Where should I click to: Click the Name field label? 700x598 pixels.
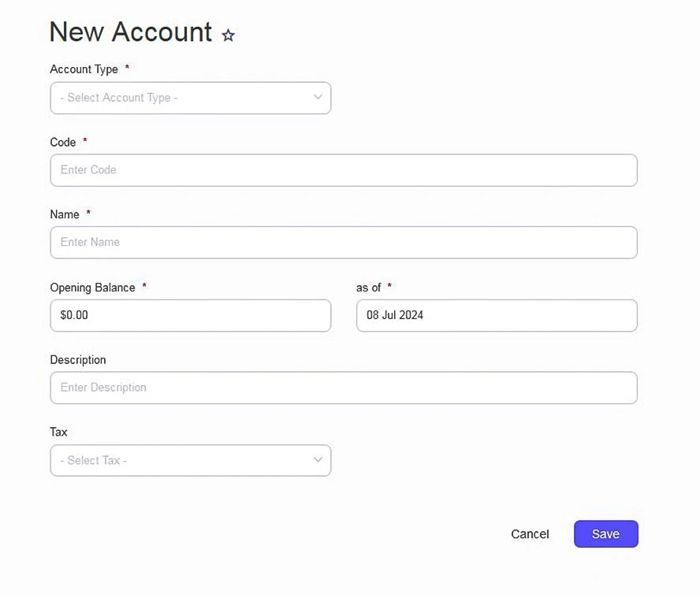pyautogui.click(x=65, y=214)
